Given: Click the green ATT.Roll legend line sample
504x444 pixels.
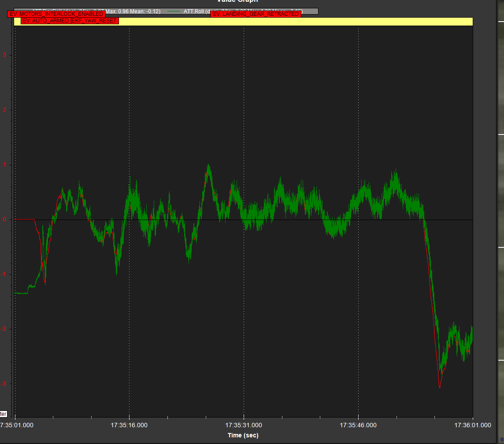Looking at the screenshot, I should click(x=174, y=11).
